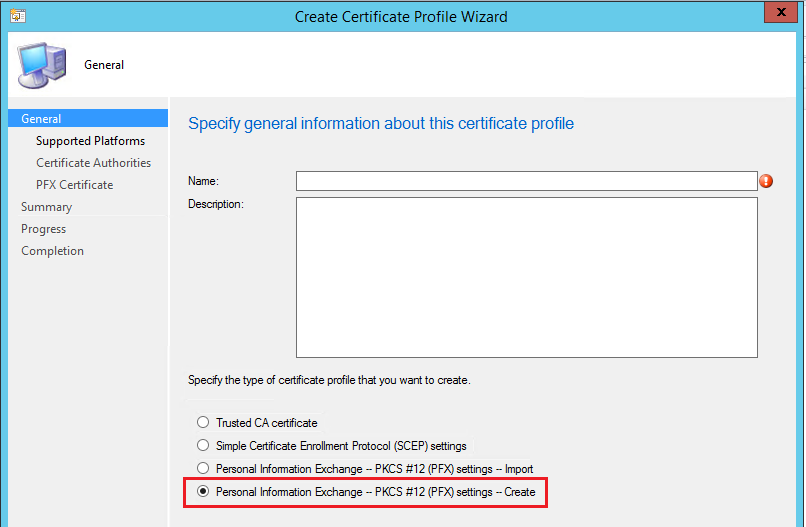806x527 pixels.
Task: Select the Summary step in sidebar
Action: [x=46, y=207]
